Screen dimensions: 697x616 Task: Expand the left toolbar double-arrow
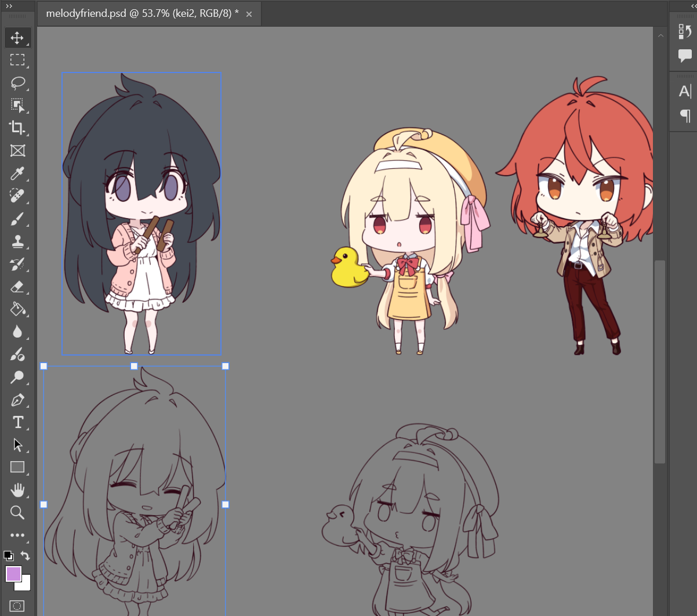pyautogui.click(x=9, y=5)
